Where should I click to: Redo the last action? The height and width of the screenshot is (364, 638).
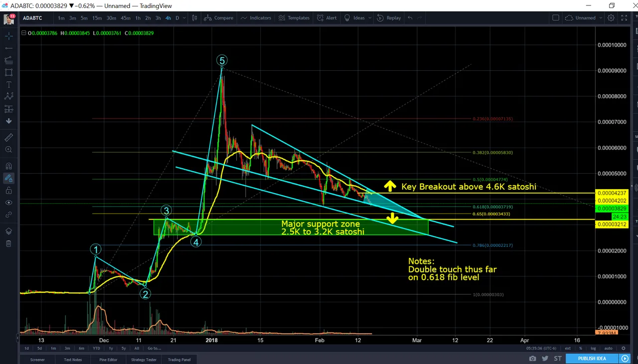coord(420,18)
